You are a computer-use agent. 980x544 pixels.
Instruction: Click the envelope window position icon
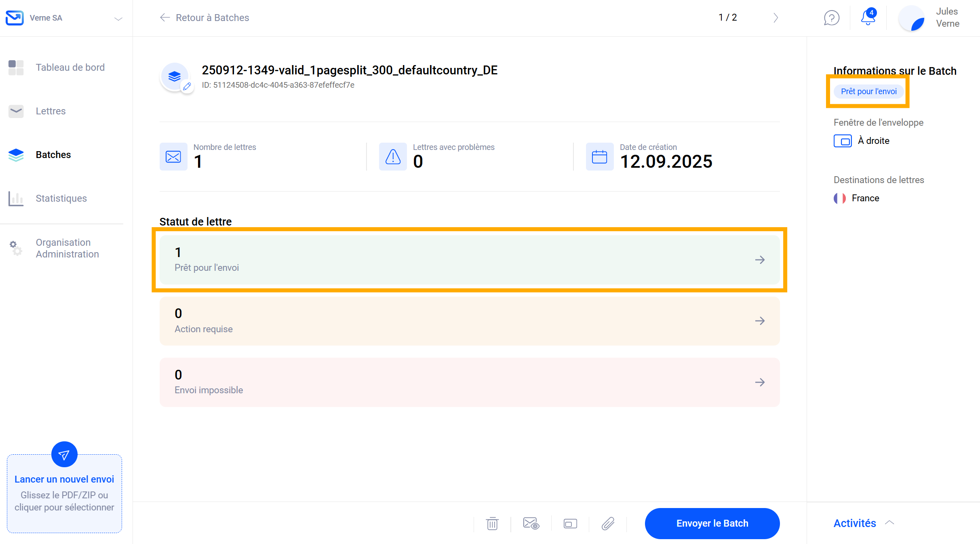click(570, 523)
